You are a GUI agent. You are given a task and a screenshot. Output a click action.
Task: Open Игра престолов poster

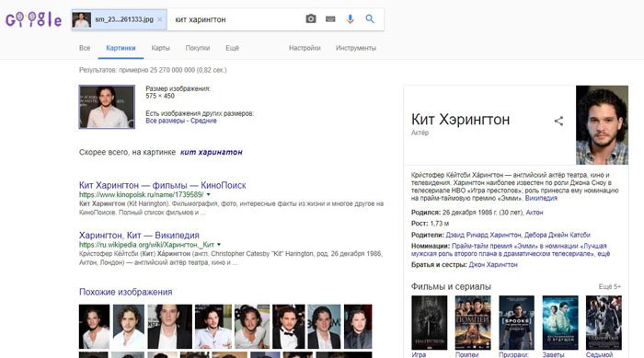click(430, 323)
